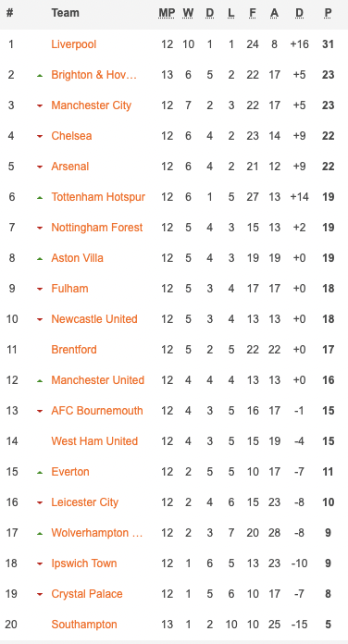
Task: Click Liverpool's 31 points value
Action: coord(328,44)
